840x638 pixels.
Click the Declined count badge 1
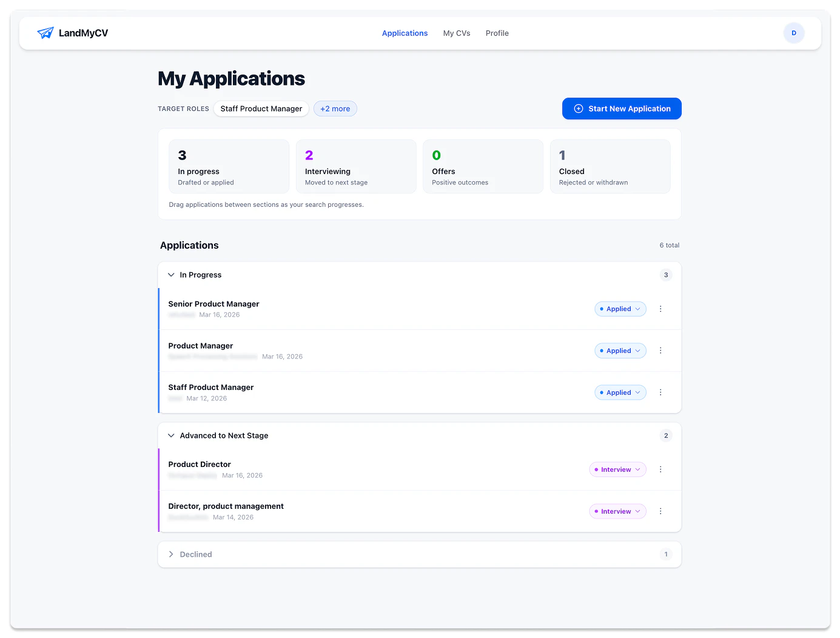pyautogui.click(x=666, y=554)
